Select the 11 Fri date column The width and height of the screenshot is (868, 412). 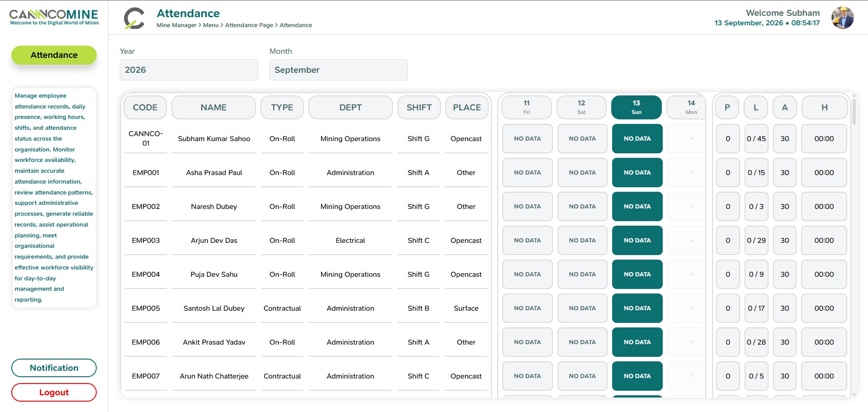tap(527, 108)
